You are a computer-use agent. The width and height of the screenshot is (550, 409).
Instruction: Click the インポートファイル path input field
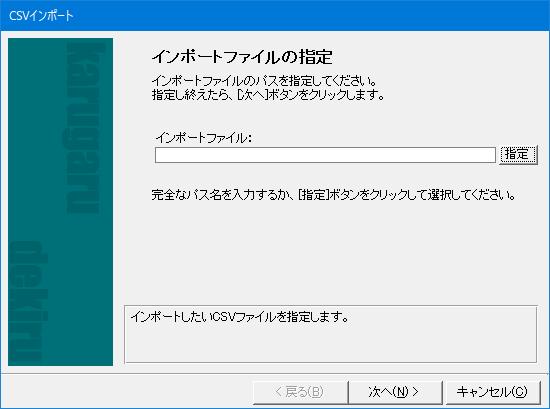click(x=325, y=155)
